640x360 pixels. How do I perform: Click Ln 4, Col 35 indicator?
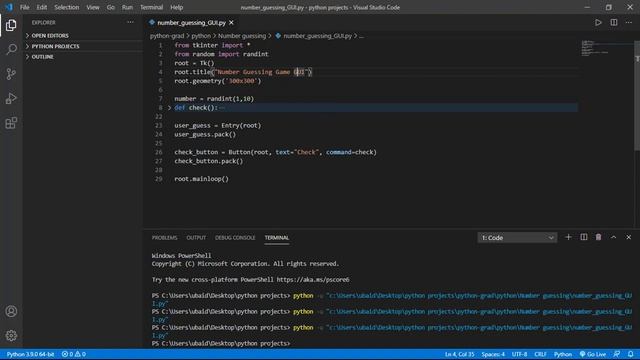[x=460, y=354]
